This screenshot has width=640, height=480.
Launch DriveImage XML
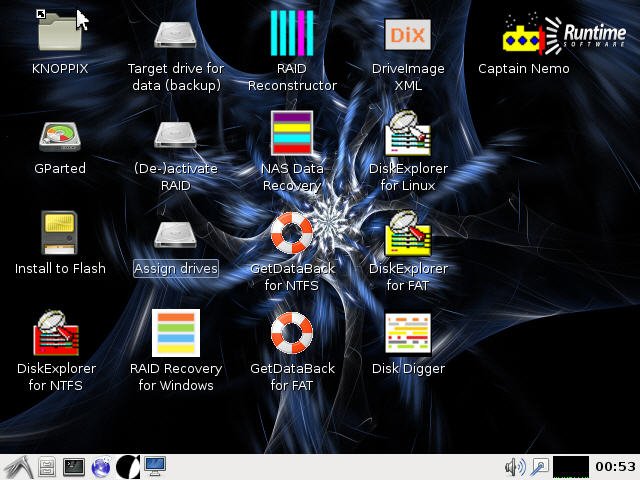tap(408, 33)
